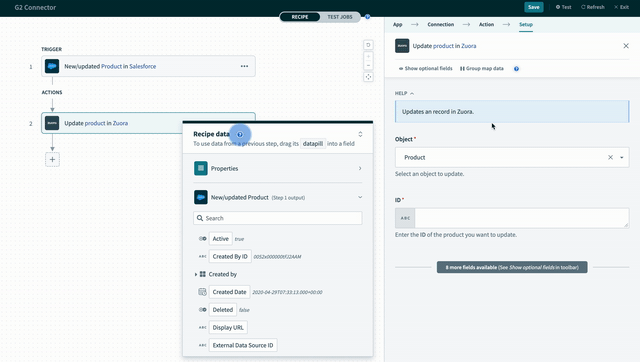Click the Salesforce icon for New/updated Product output
The height and width of the screenshot is (362, 640).
point(200,197)
